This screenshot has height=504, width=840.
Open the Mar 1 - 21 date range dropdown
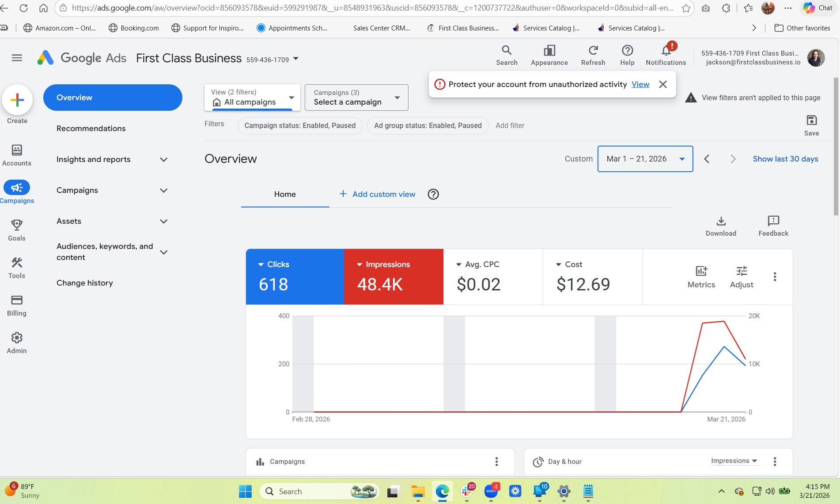(x=645, y=159)
